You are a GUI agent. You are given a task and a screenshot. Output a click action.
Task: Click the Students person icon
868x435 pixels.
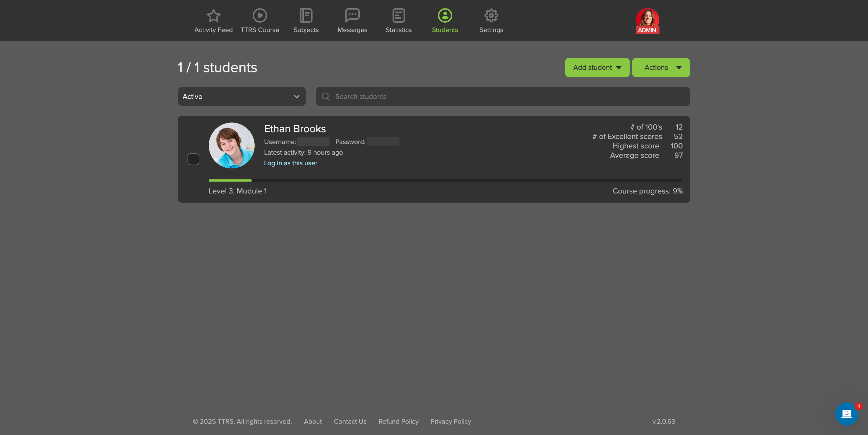click(445, 16)
